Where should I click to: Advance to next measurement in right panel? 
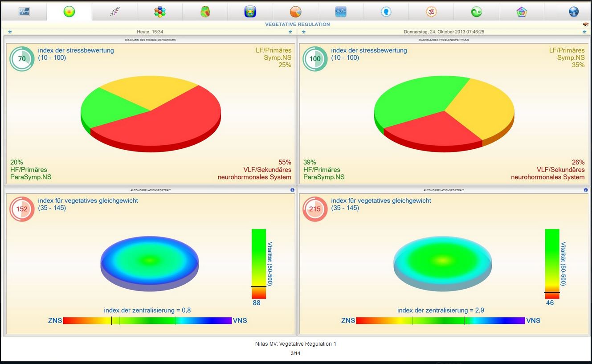click(x=584, y=32)
